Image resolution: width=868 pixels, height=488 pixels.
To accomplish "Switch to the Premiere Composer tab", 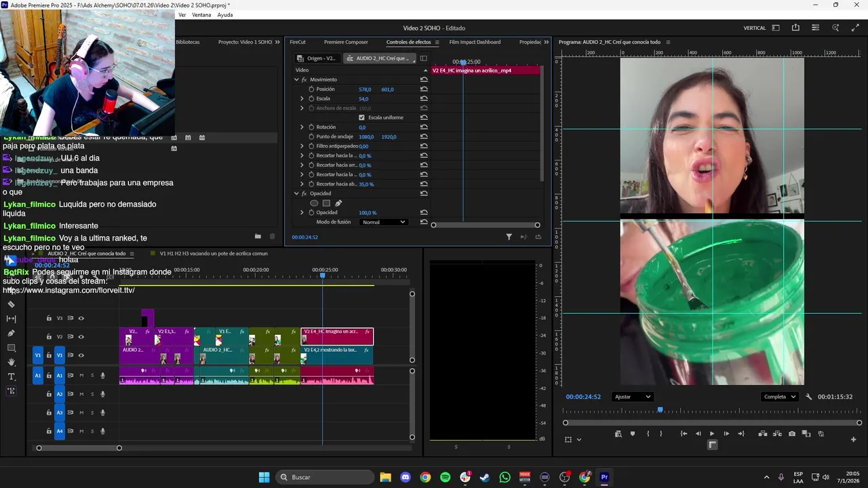I will pos(346,42).
